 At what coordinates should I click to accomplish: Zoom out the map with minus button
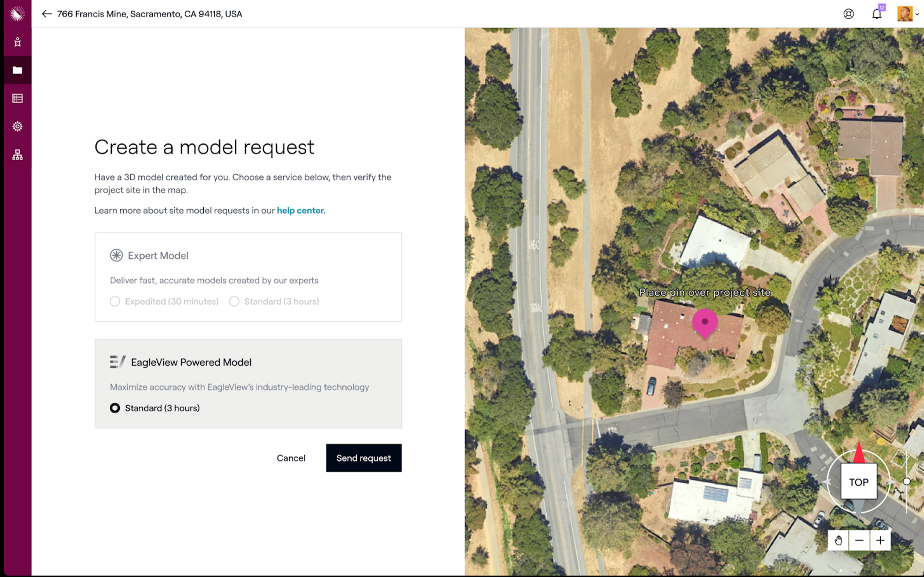pyautogui.click(x=859, y=540)
